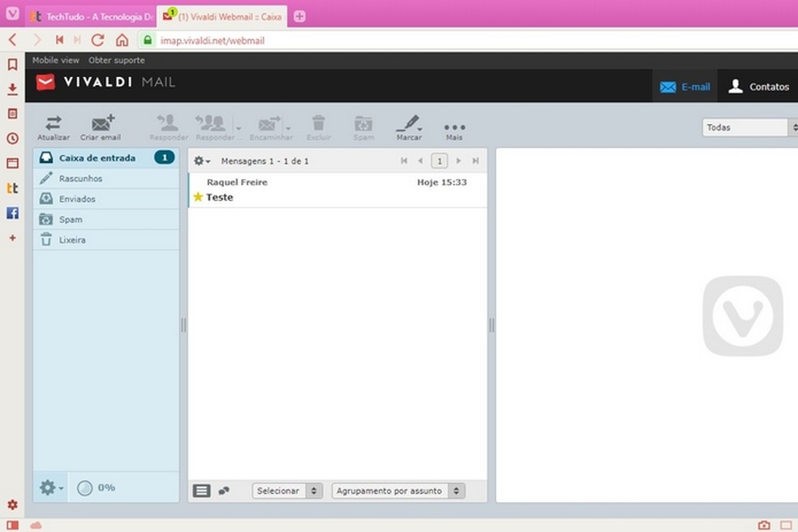Click Atualizar to refresh mail
The image size is (798, 532).
(x=54, y=128)
